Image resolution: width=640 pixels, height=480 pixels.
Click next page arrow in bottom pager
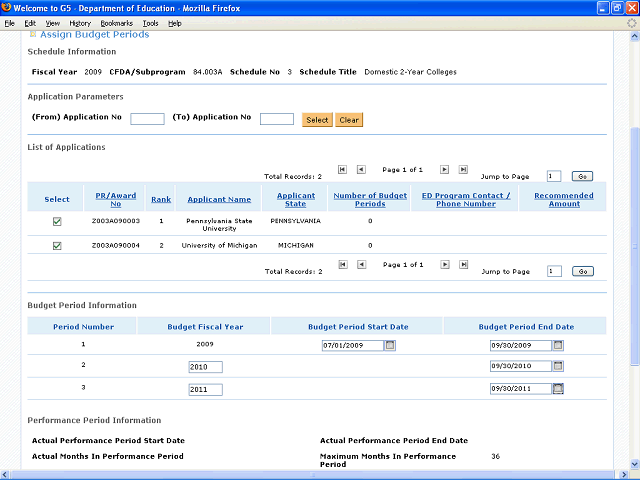click(x=445, y=265)
